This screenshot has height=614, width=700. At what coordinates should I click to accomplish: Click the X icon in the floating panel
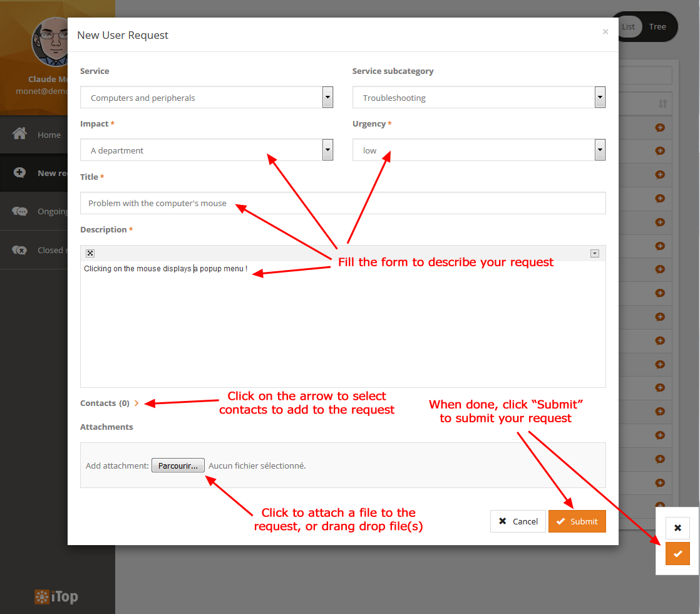pos(677,528)
